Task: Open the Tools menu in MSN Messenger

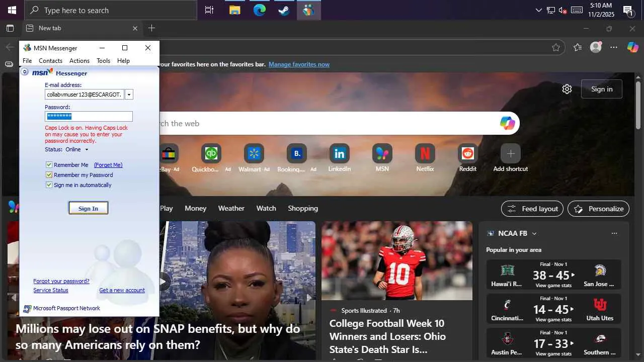Action: pyautogui.click(x=103, y=61)
